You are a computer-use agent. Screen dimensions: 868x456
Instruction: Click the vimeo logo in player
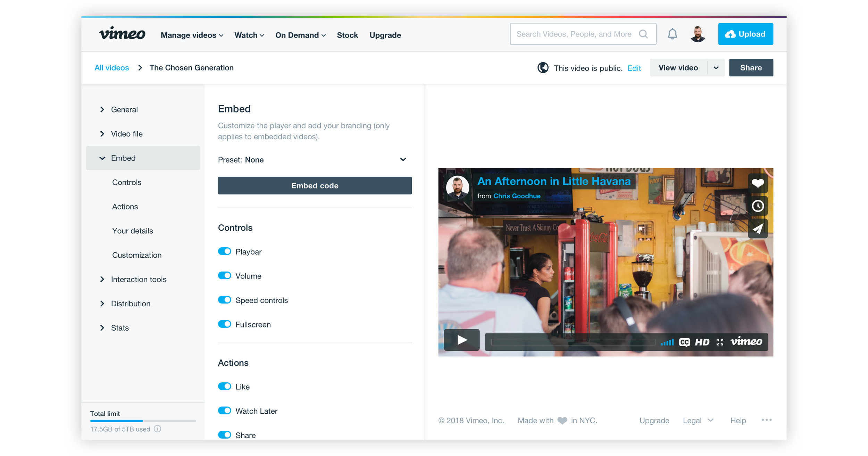(746, 341)
